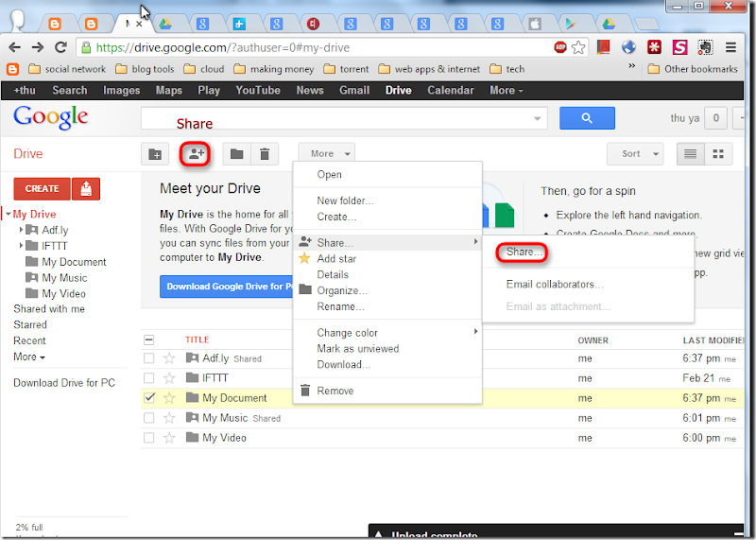Show hidden bookmarks chevron
756x540 pixels.
pyautogui.click(x=632, y=65)
